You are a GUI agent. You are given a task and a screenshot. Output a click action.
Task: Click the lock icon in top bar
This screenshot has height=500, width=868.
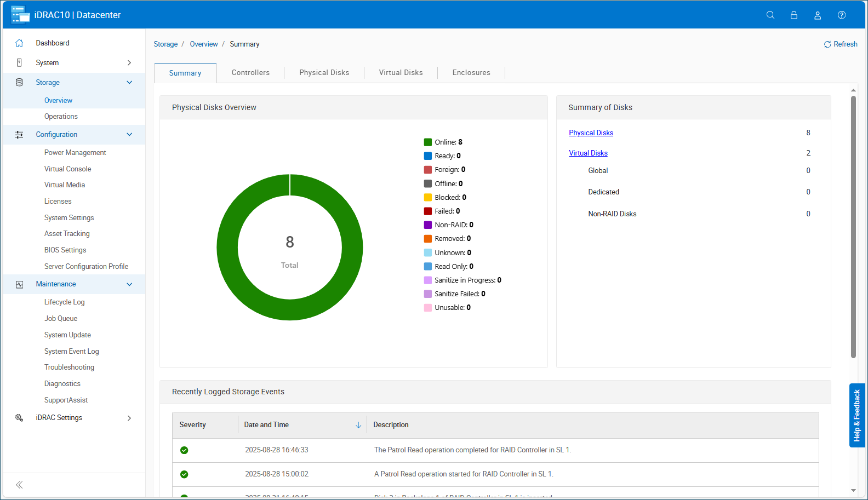tap(793, 15)
